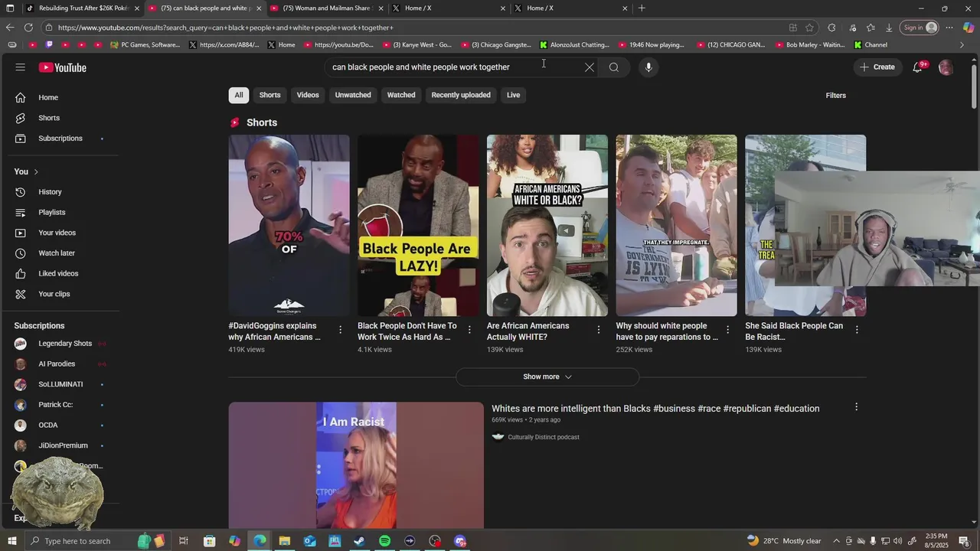Switch to 'Rebuilding Trust After $26K' browser tab
The height and width of the screenshot is (551, 980).
pyautogui.click(x=83, y=8)
